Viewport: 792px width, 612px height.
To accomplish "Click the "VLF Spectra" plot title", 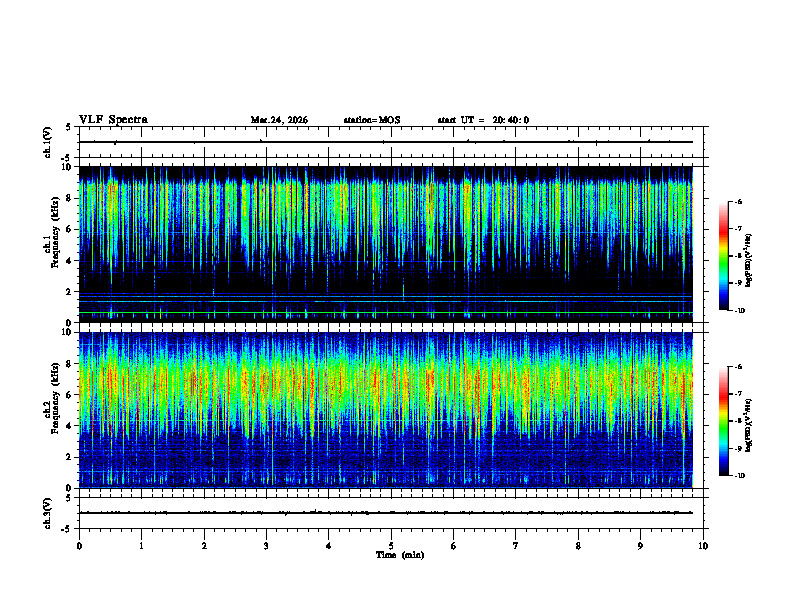I will [x=113, y=120].
